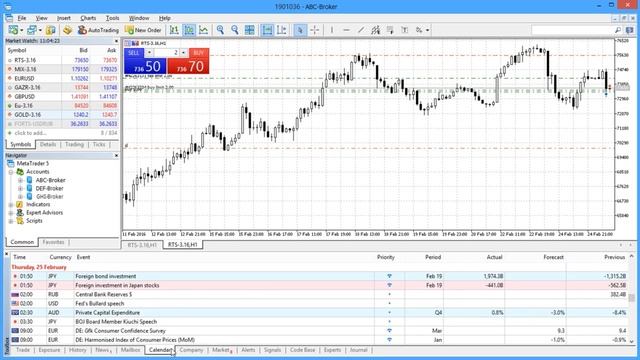Screen dimensions: 640x360
Task: Toggle Chart Shift from right border
Action: (x=282, y=30)
